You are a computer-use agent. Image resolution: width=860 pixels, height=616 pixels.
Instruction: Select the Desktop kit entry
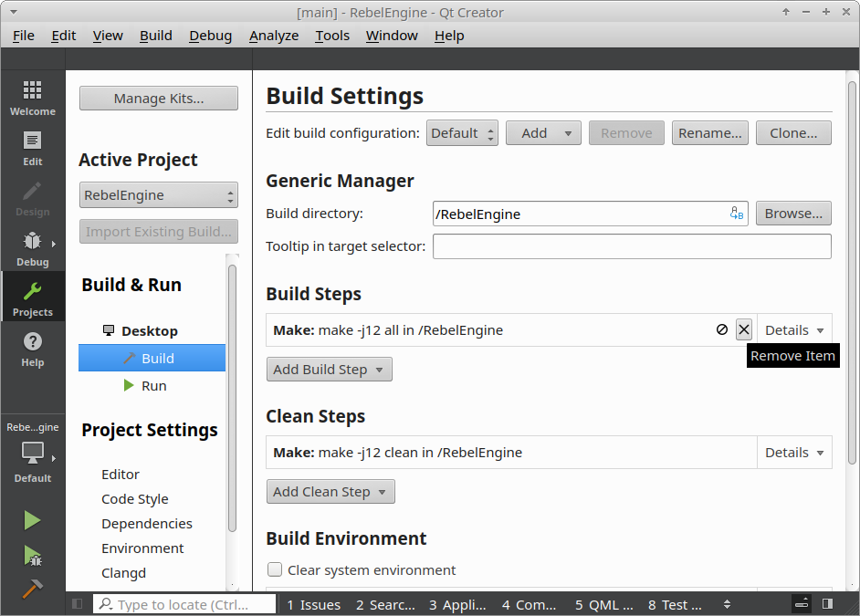click(x=149, y=331)
